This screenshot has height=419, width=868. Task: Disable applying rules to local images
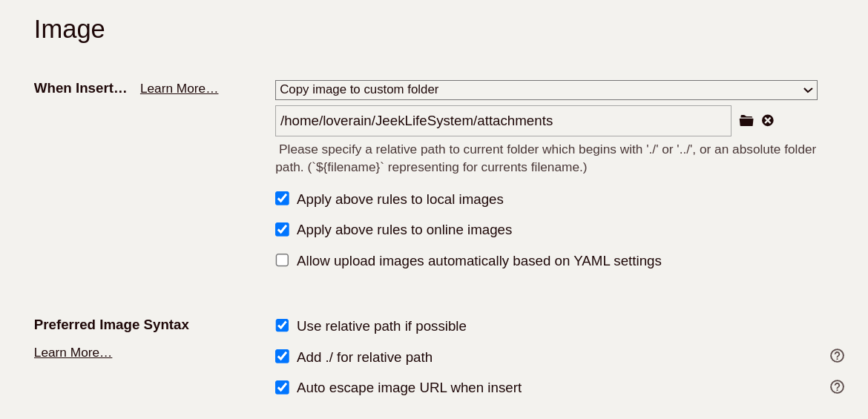[282, 199]
